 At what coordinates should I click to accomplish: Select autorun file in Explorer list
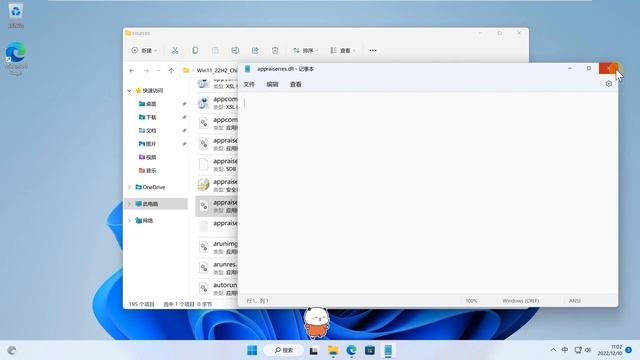coord(217,288)
